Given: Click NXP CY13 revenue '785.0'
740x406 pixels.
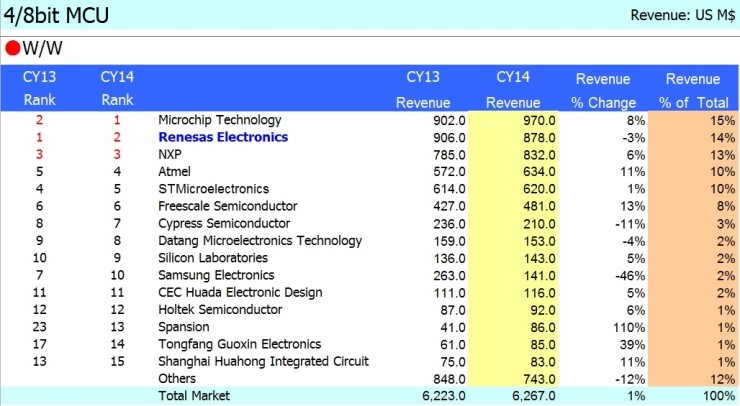Looking at the screenshot, I should (x=449, y=155).
